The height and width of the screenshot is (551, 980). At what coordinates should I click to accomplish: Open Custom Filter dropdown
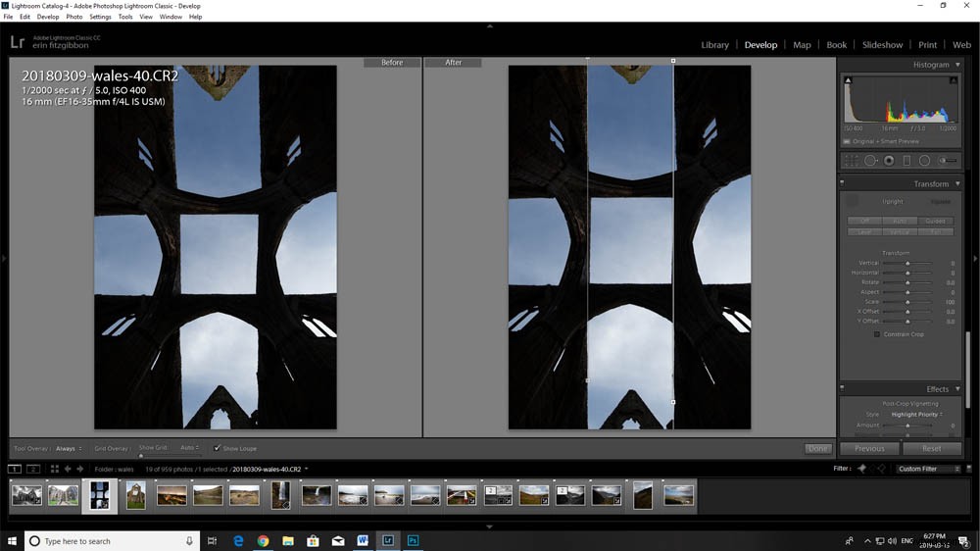click(928, 469)
